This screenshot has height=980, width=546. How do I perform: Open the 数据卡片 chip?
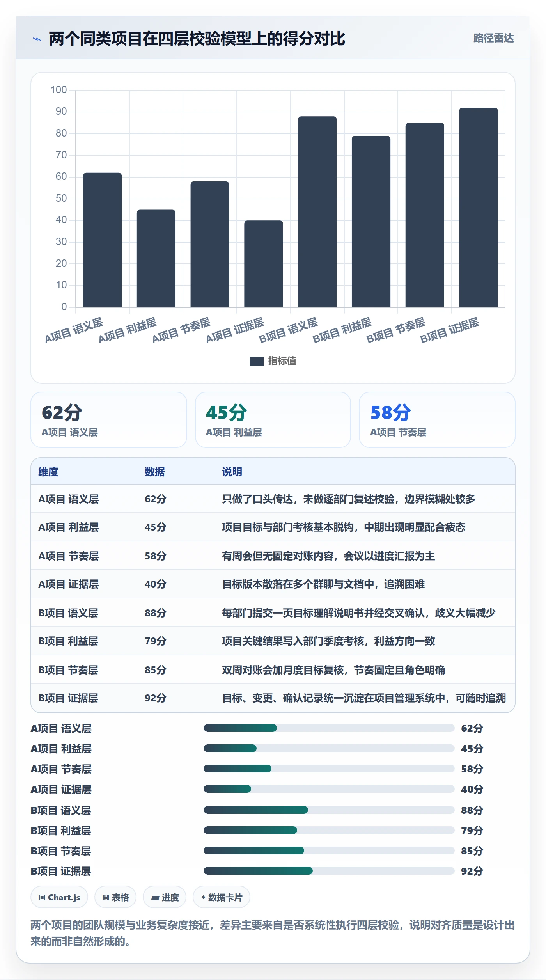point(222,897)
